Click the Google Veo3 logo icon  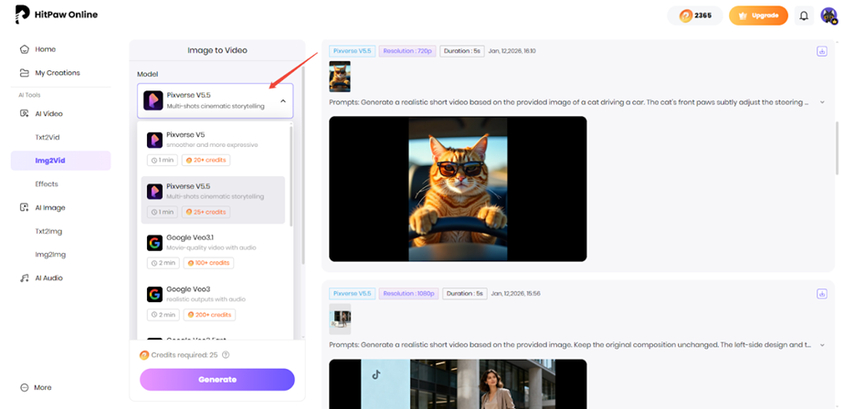pyautogui.click(x=155, y=294)
